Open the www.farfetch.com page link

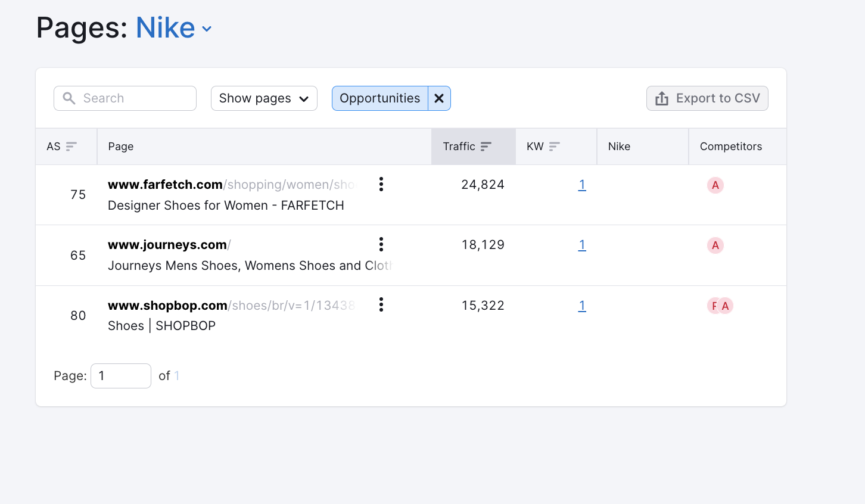pyautogui.click(x=232, y=185)
